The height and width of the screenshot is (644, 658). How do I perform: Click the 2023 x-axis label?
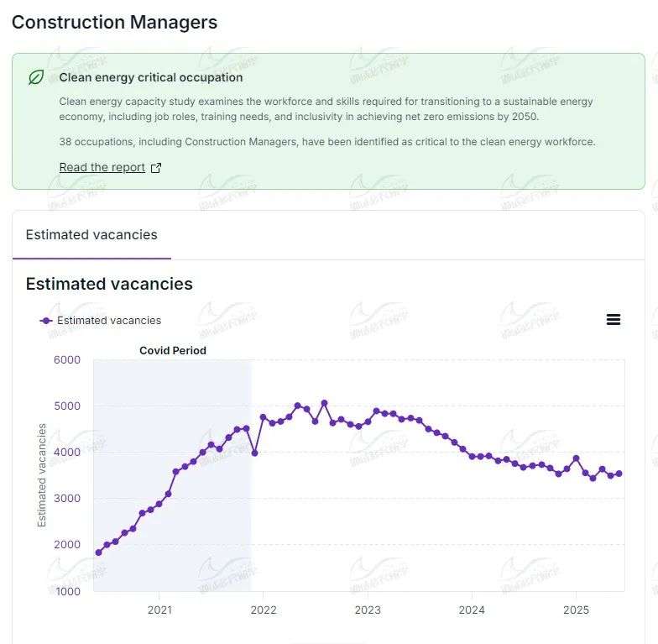click(368, 610)
